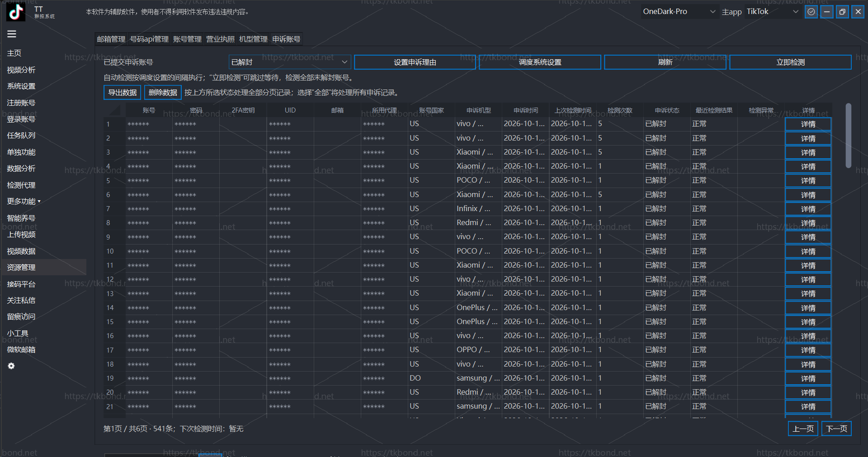Select 注册账号 in the sidebar
Screen dimensions: 868x457
(x=21, y=103)
